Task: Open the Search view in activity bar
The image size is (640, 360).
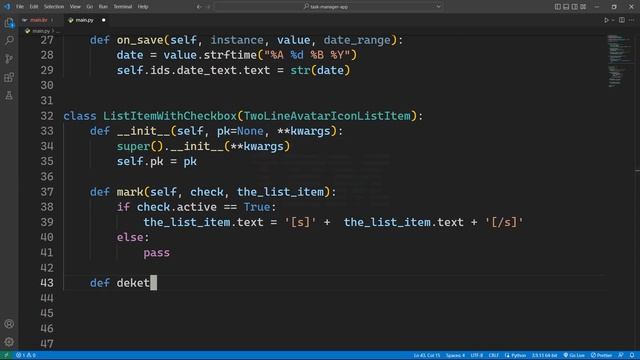Action: 9,40
